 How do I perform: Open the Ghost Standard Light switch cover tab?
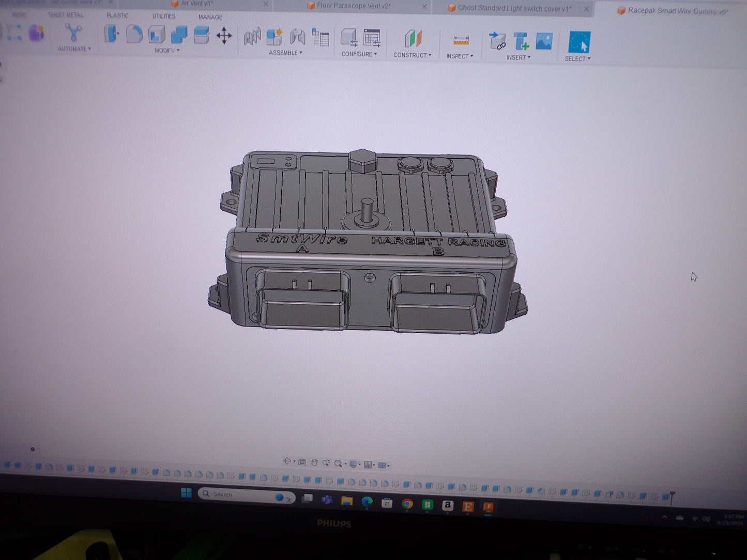pos(514,8)
